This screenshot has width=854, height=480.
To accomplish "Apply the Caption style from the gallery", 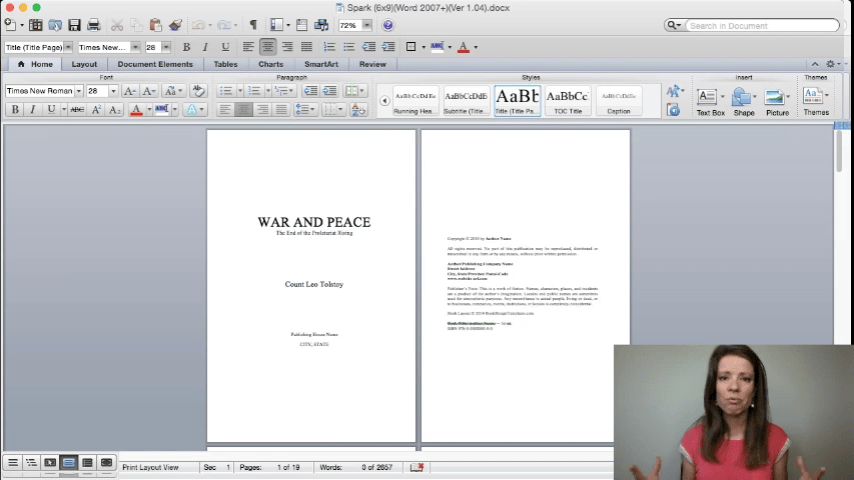I will pos(619,100).
